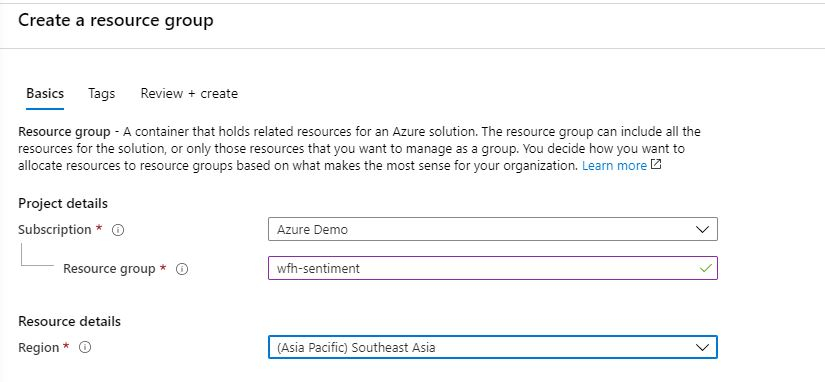Screen dimensions: 825x382
Task: Open the Tags tab
Action: point(102,94)
